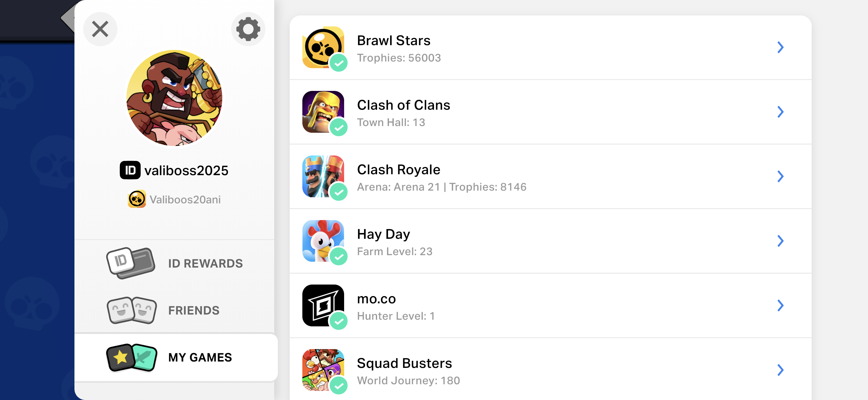868x400 pixels.
Task: Open the MY GAMES tab
Action: 176,357
